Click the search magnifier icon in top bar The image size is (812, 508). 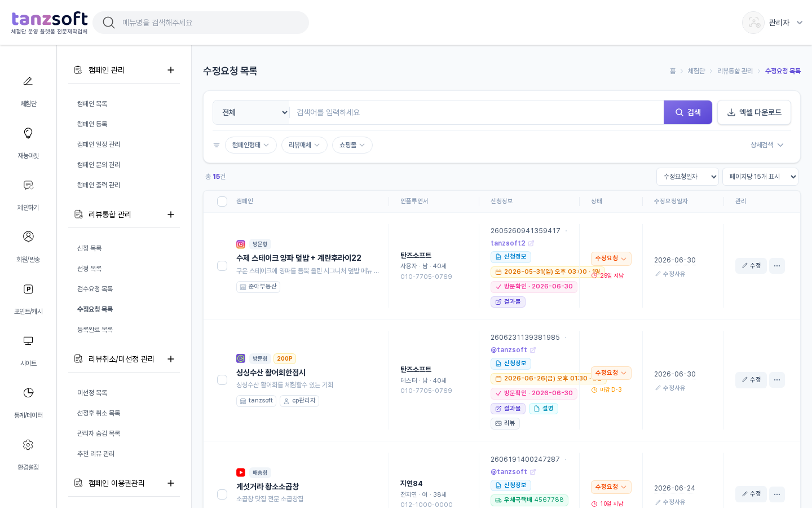(x=109, y=23)
